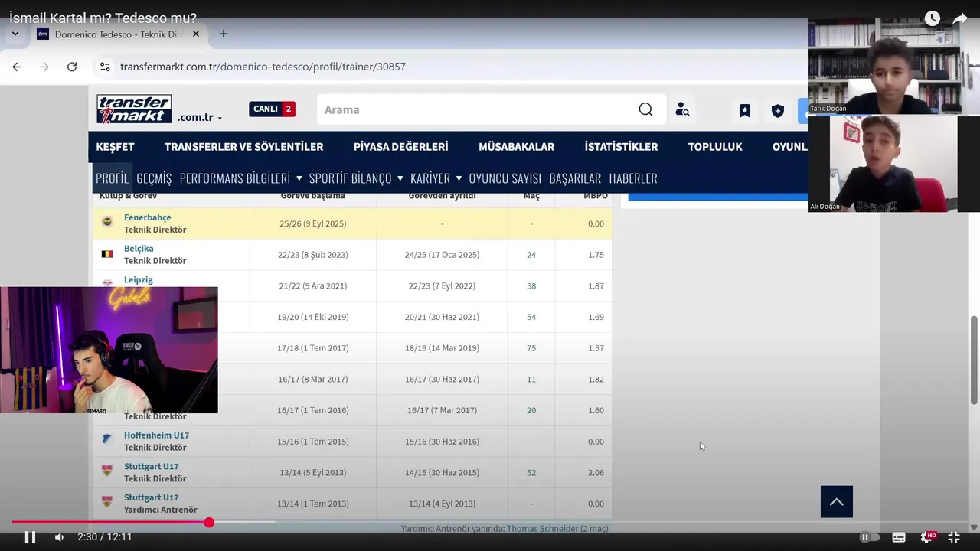Click the Arama search field
This screenshot has height=551, width=980.
[x=475, y=109]
